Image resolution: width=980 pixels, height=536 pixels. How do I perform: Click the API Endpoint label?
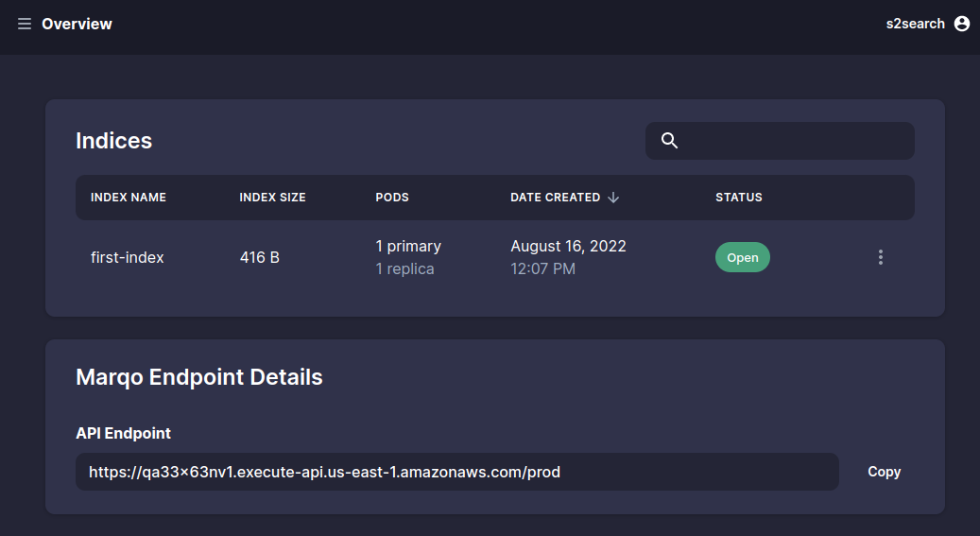tap(123, 433)
